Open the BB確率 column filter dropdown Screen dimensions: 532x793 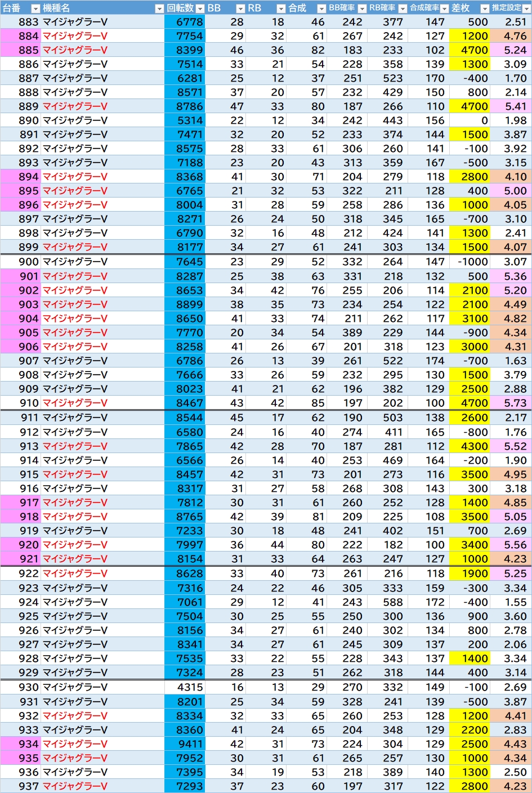click(x=362, y=8)
